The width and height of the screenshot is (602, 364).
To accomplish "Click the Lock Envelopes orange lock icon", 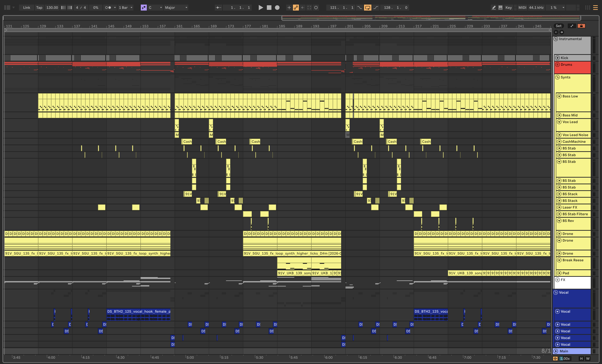I will 581,26.
